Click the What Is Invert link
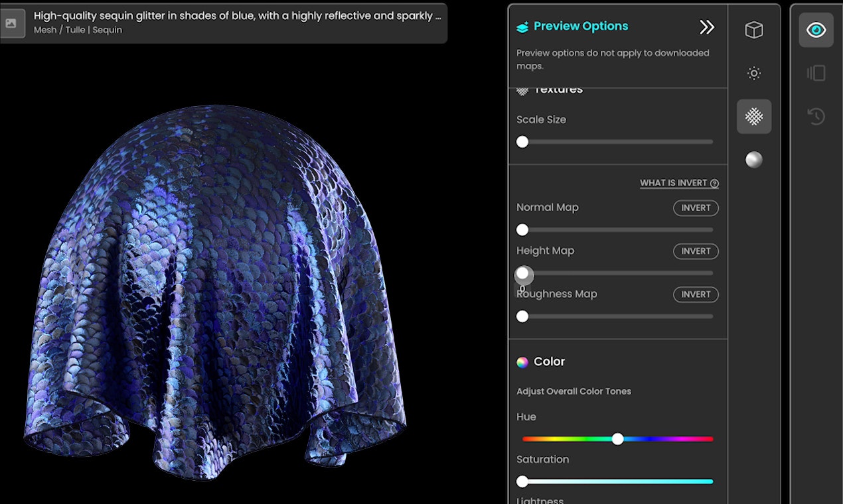 tap(679, 184)
